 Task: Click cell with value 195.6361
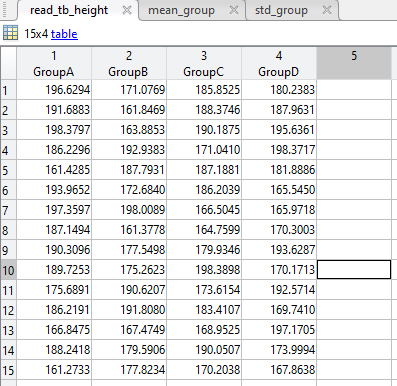point(279,130)
